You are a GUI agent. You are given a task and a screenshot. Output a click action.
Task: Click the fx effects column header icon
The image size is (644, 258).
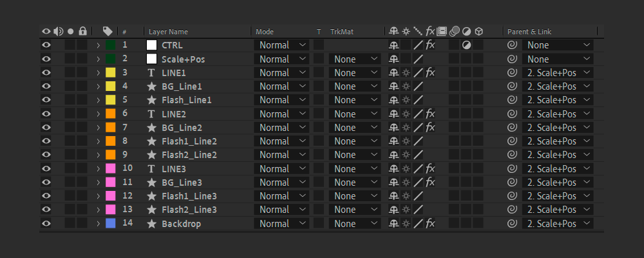point(430,31)
